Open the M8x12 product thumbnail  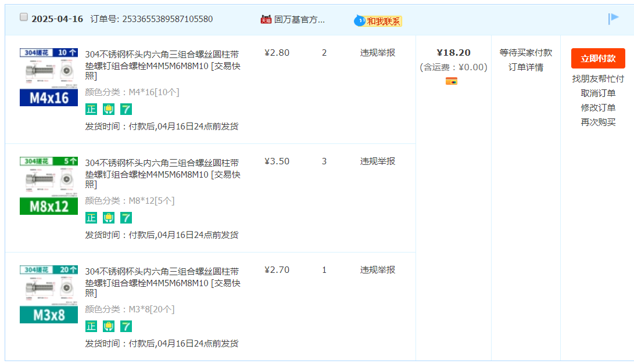[x=49, y=186]
